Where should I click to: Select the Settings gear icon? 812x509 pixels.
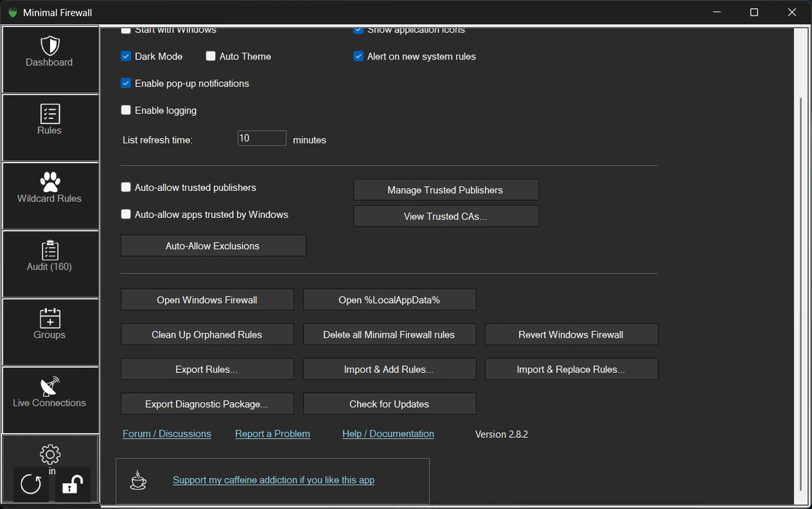(x=50, y=453)
